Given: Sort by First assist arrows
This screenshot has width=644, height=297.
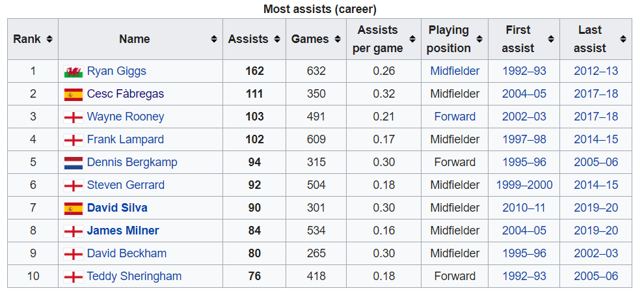Looking at the screenshot, I should click(x=552, y=39).
